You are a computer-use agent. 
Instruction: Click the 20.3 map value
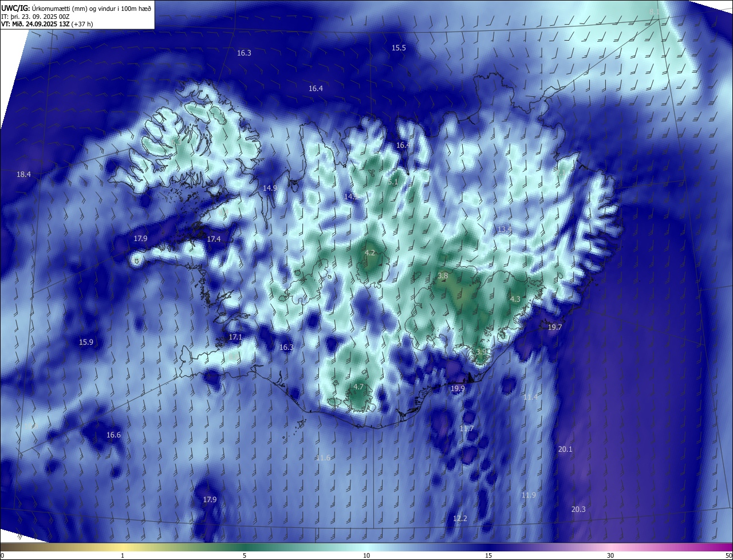(578, 509)
